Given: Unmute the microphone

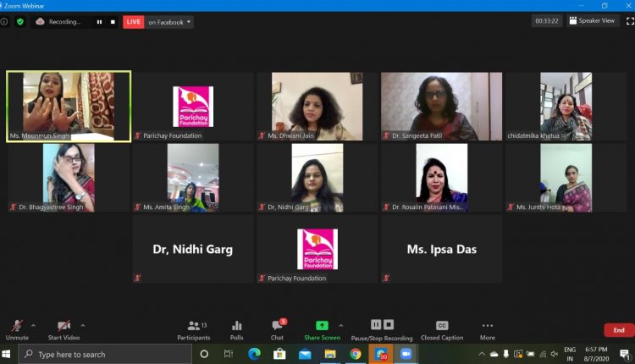Looking at the screenshot, I should point(14,328).
